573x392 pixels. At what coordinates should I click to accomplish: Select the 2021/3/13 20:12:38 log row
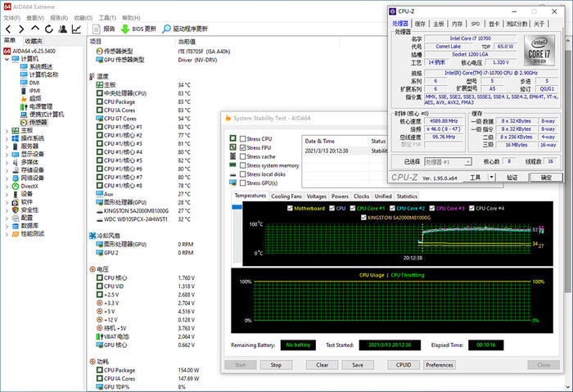[346, 151]
